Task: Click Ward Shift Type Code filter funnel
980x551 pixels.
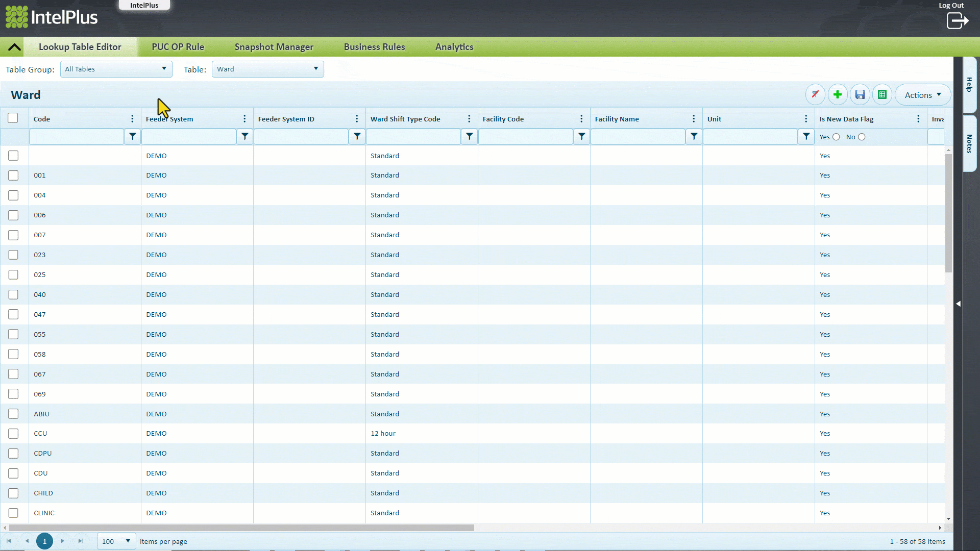Action: (x=470, y=137)
